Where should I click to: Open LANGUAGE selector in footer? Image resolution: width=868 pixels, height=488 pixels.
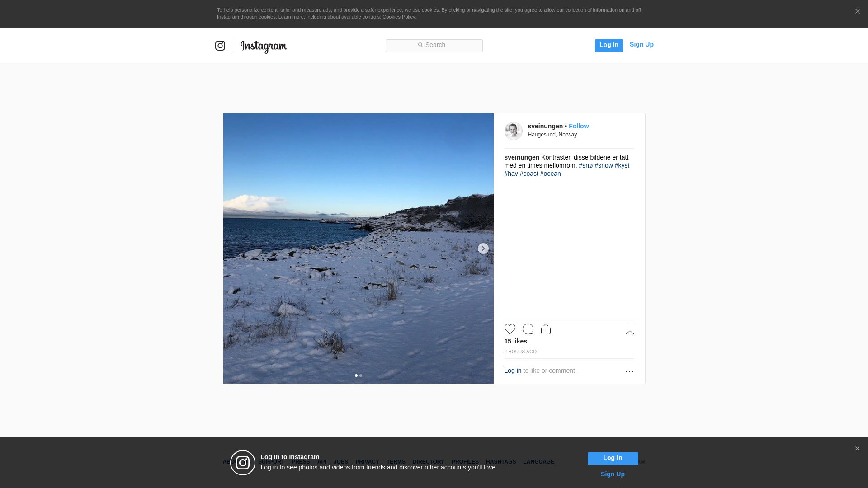[x=538, y=462]
